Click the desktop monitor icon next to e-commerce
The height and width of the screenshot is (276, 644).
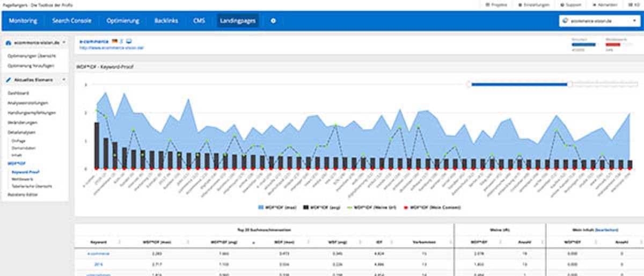point(129,41)
